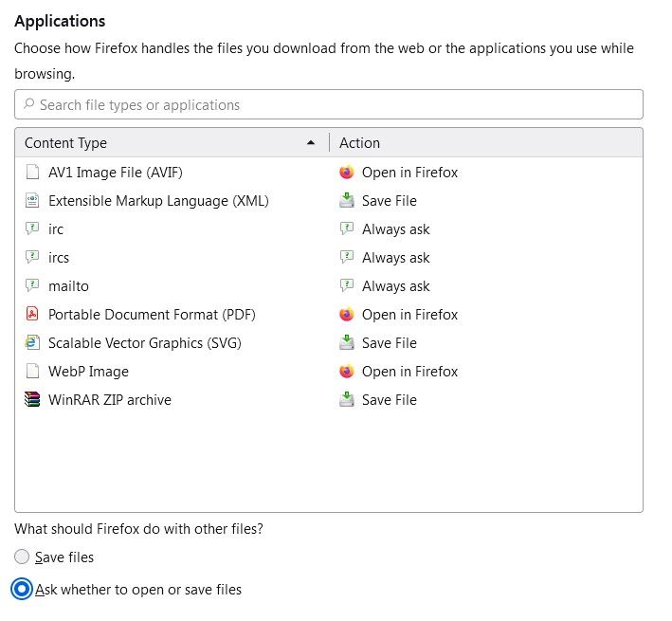The width and height of the screenshot is (672, 621).
Task: Click the WinRAR ZIP archive icon
Action: click(32, 400)
